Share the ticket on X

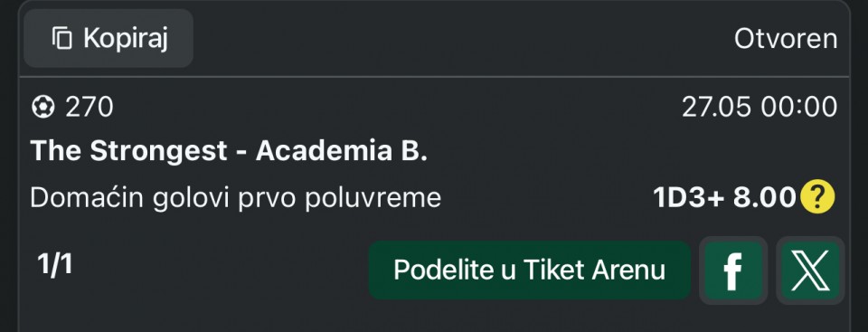810,270
